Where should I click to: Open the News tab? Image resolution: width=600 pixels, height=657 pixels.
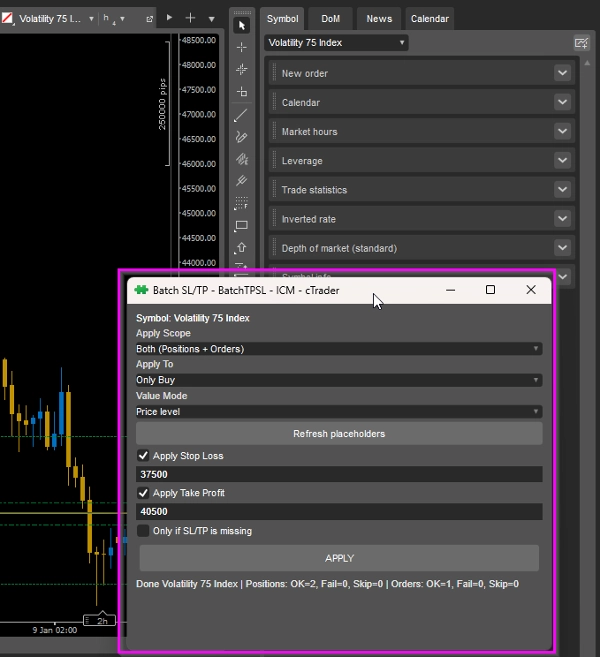pos(379,18)
